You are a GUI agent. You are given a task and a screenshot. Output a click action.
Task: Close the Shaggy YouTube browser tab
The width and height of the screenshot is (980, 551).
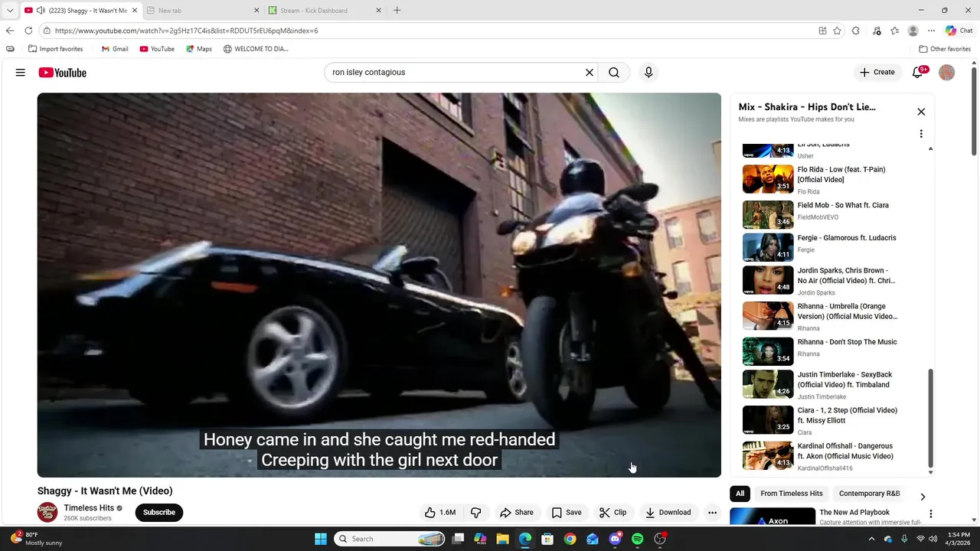coord(136,11)
